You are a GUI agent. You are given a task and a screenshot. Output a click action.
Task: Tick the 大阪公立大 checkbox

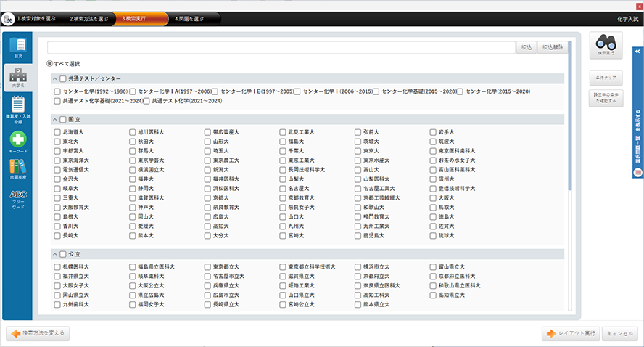pyautogui.click(x=132, y=286)
